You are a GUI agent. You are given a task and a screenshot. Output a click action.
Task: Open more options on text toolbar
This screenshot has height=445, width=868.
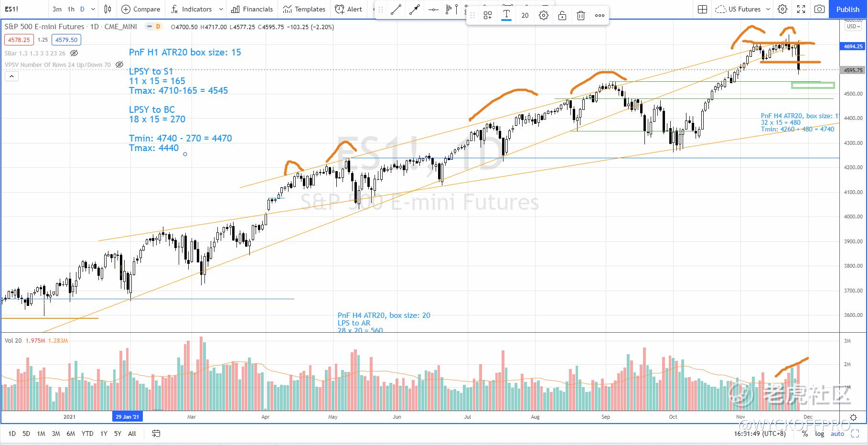pos(600,16)
